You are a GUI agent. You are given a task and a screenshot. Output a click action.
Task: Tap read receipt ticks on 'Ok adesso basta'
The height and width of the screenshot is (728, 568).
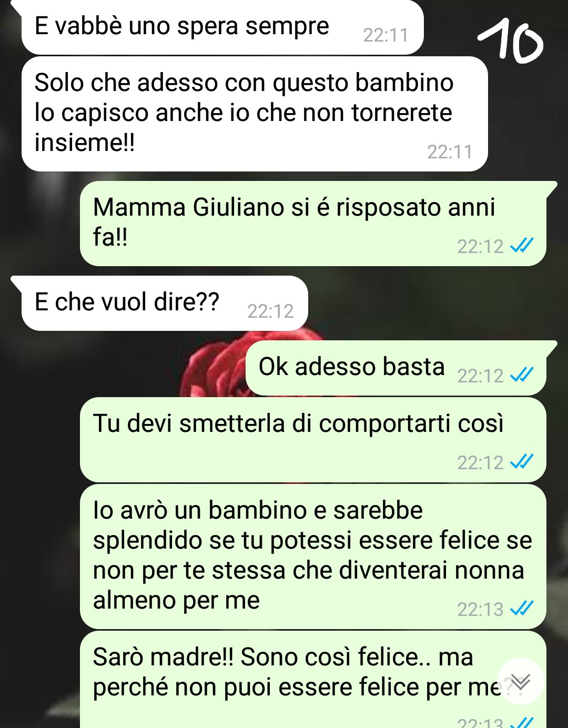pyautogui.click(x=522, y=375)
